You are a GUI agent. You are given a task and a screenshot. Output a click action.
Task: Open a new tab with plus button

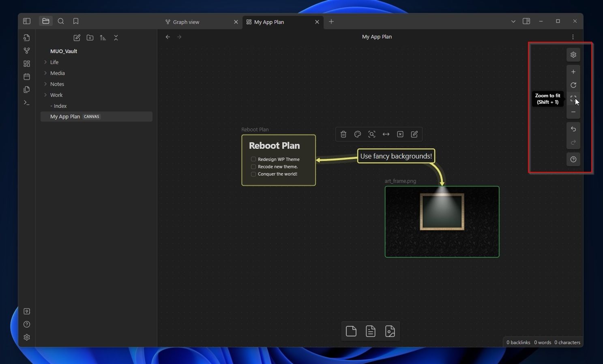(x=331, y=21)
